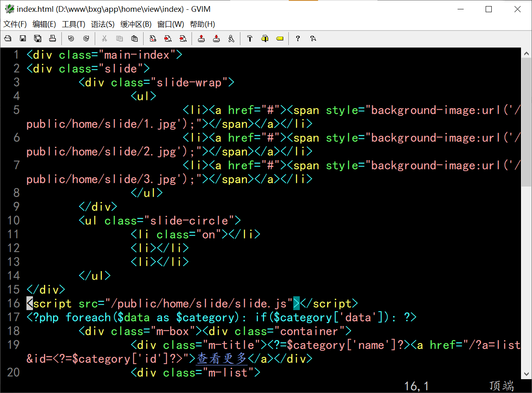Click the Find Next icon
This screenshot has width=532, height=393.
click(x=168, y=39)
